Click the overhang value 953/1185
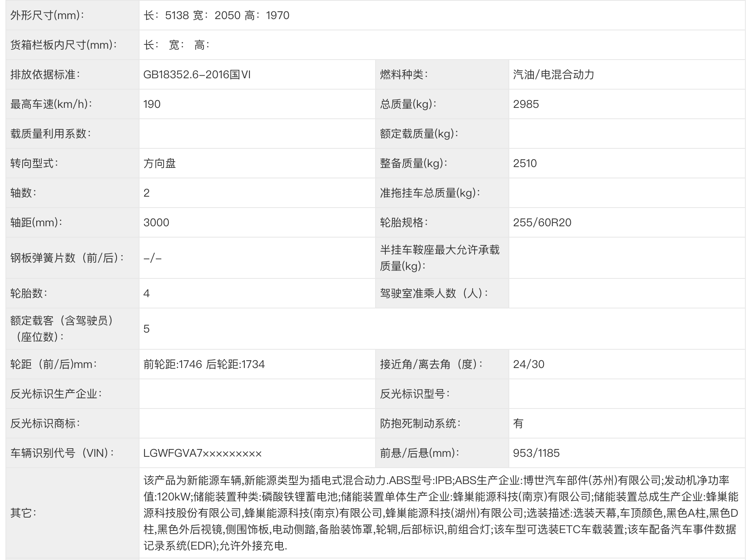The image size is (752, 560). 536,453
